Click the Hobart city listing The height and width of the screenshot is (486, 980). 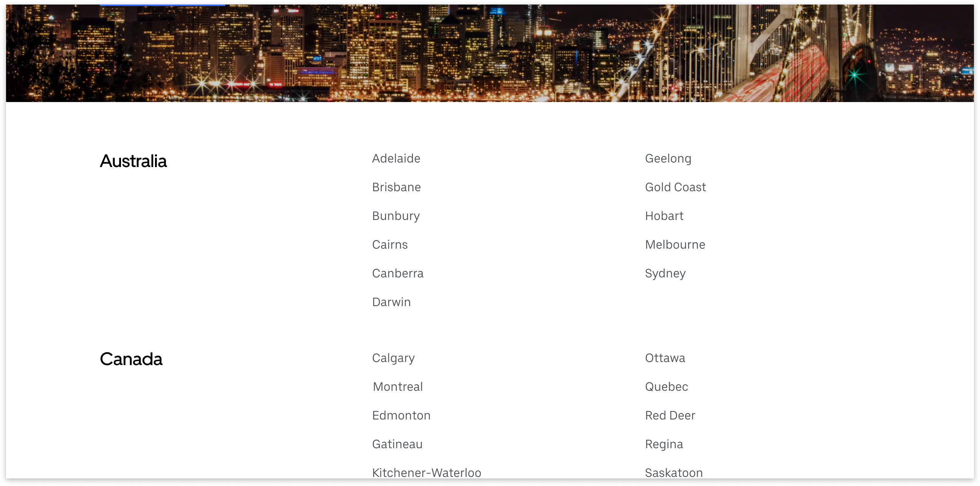pos(664,215)
